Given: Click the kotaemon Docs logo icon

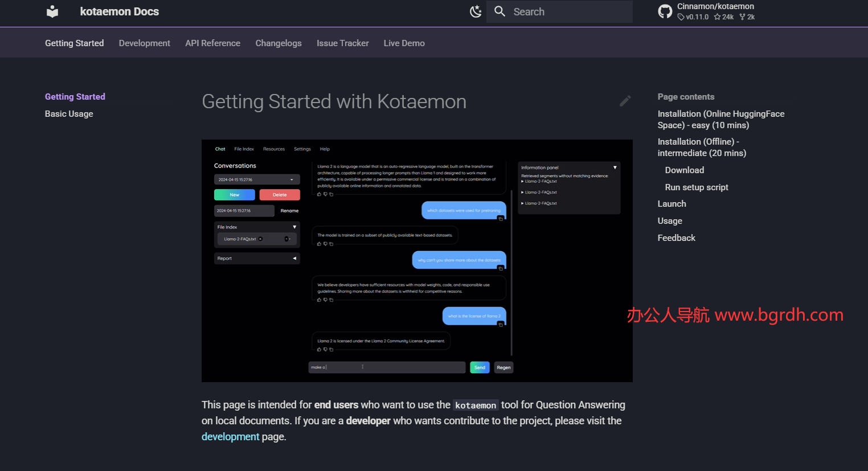Looking at the screenshot, I should pyautogui.click(x=52, y=11).
